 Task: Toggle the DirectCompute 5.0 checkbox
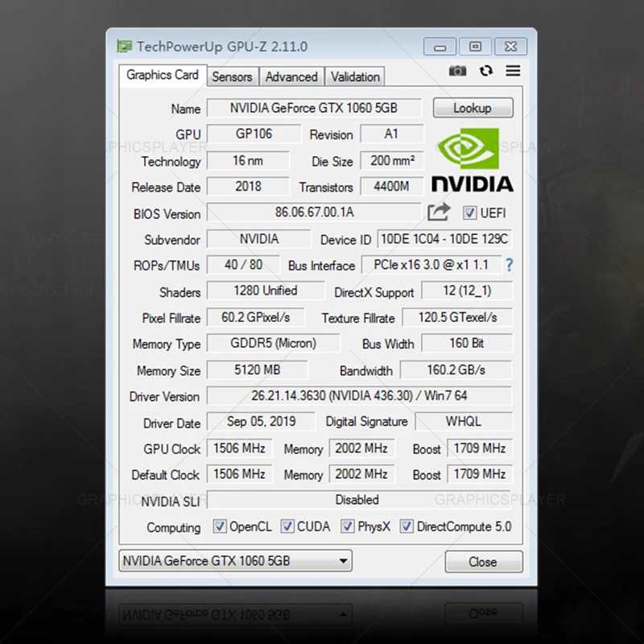click(407, 526)
